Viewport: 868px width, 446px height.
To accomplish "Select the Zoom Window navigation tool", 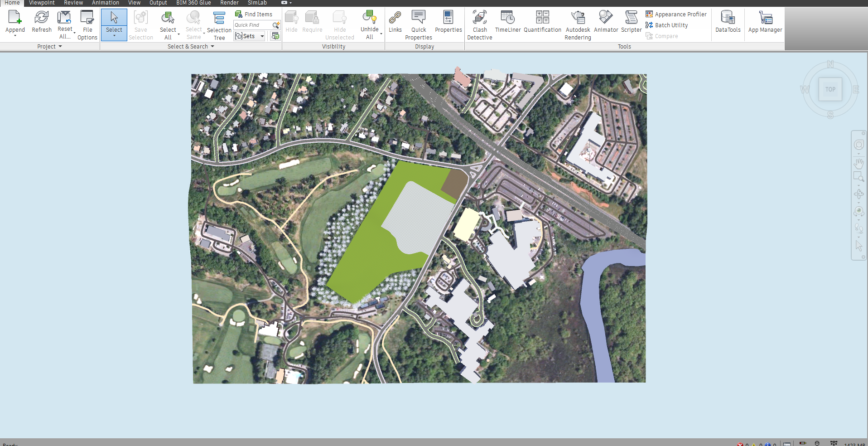I will [x=858, y=177].
